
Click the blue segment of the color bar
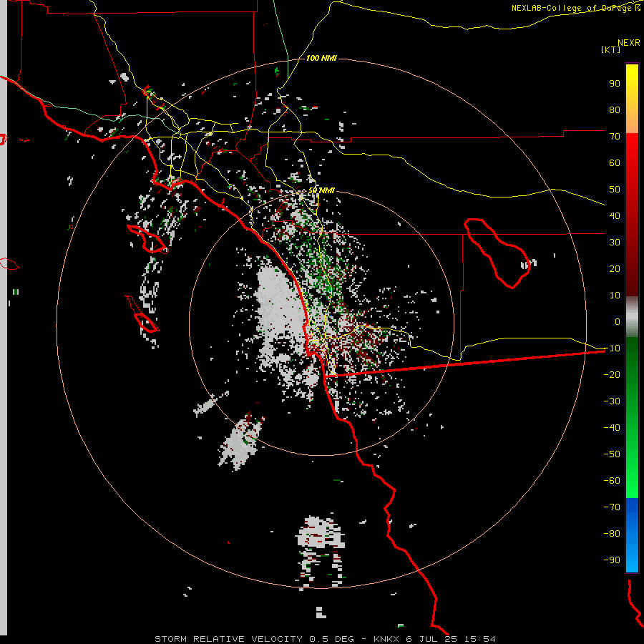(632, 535)
